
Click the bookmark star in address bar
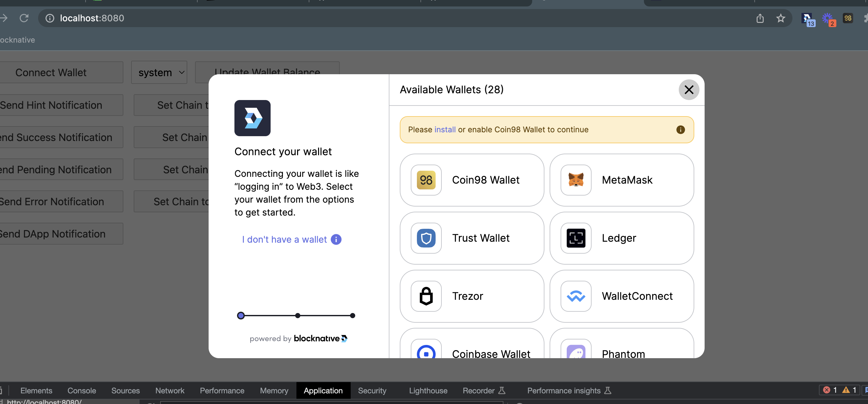(780, 18)
